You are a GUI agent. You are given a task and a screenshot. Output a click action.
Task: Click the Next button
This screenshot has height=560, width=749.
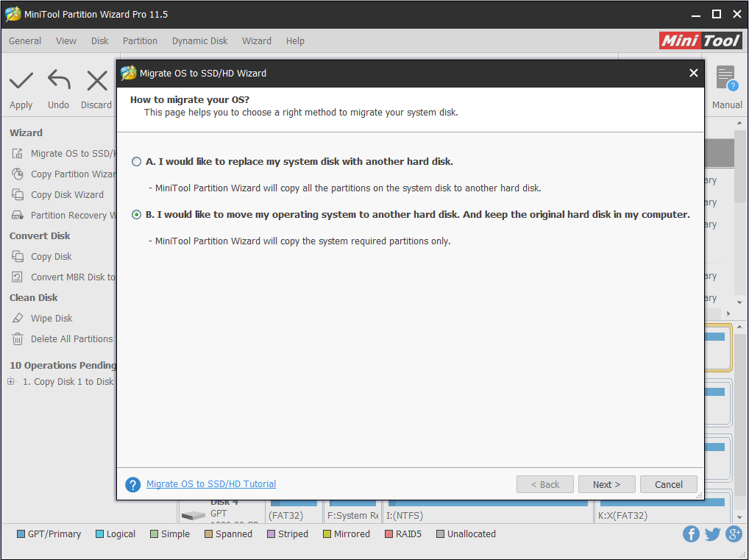[x=607, y=484]
